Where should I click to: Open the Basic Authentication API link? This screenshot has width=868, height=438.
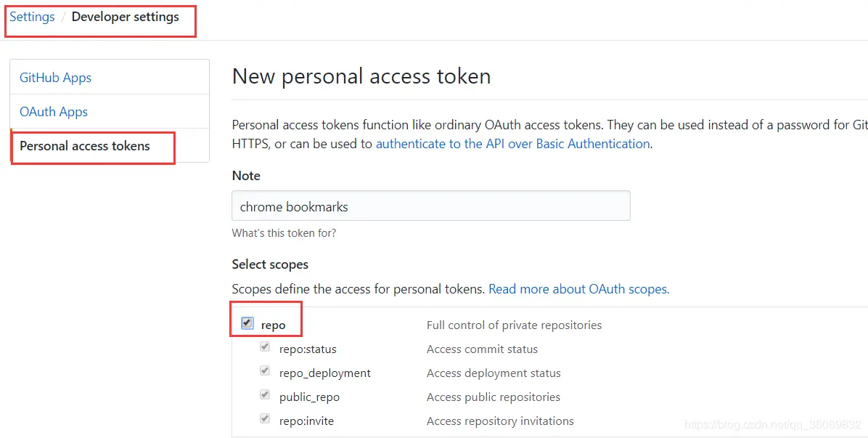tap(512, 144)
